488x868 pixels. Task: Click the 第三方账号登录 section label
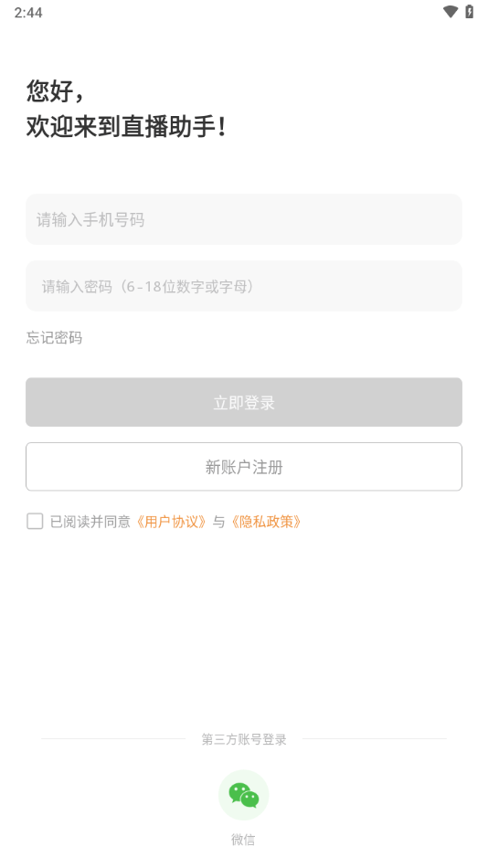pos(244,739)
